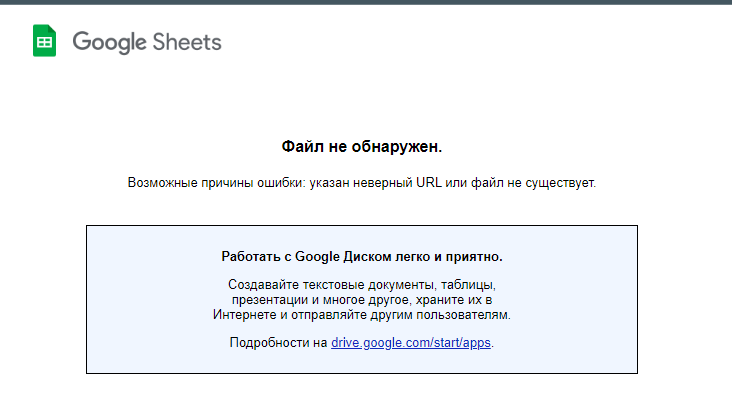Open the drive.google.com/start/apps link
732x413 pixels.
tap(411, 343)
